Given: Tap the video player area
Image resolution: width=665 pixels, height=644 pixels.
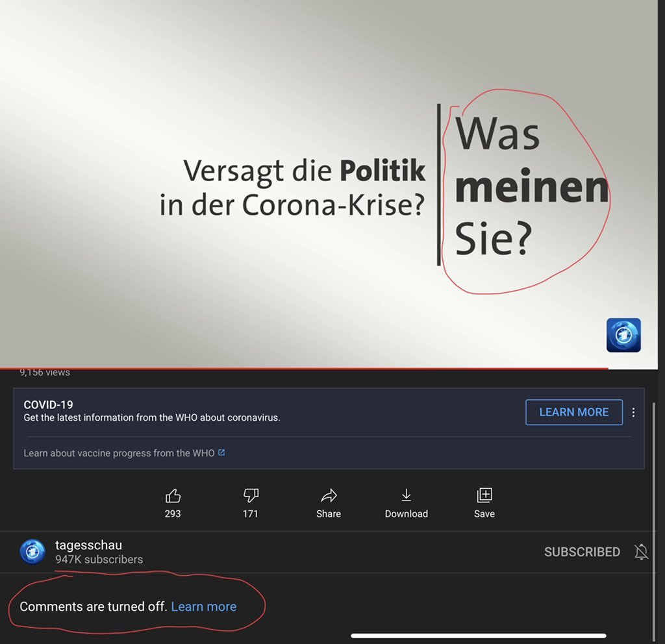Looking at the screenshot, I should pos(329,184).
